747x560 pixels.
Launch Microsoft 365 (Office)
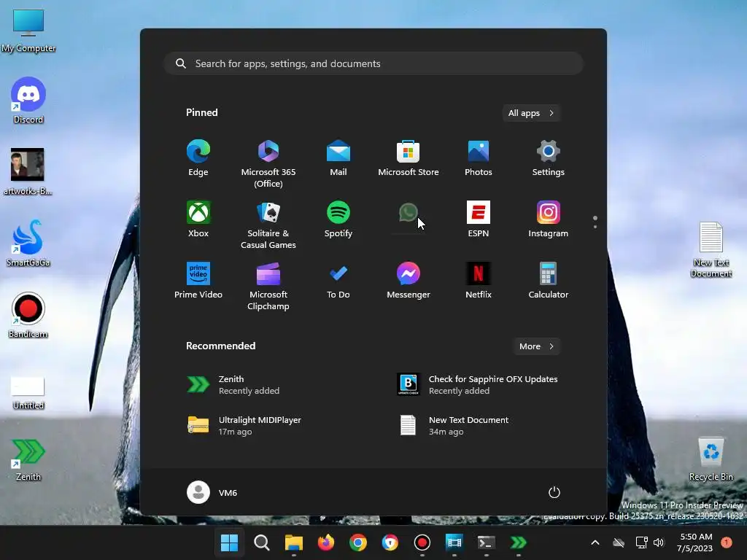(x=268, y=164)
